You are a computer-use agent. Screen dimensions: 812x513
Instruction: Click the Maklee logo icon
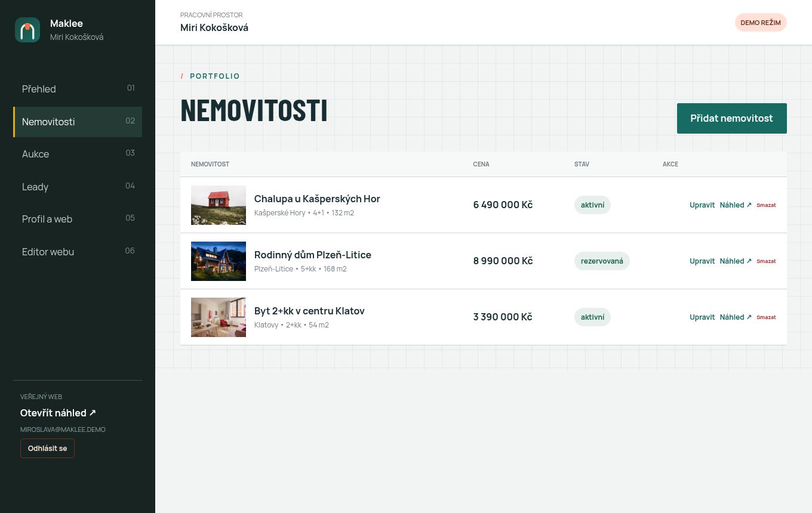point(27,30)
